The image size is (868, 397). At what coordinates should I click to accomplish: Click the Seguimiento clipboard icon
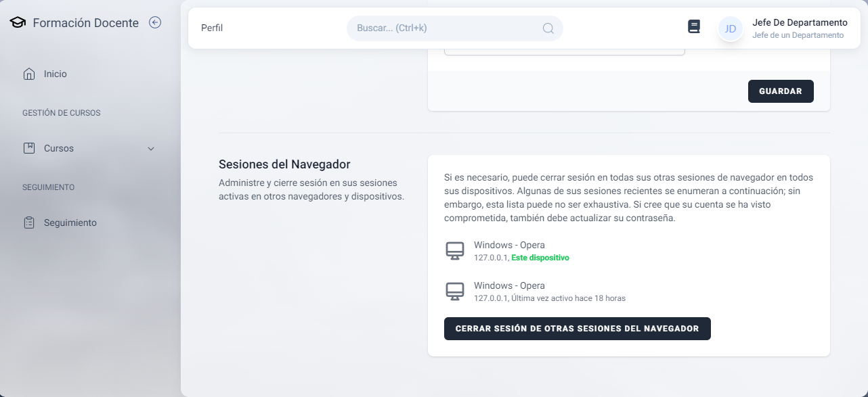click(28, 223)
